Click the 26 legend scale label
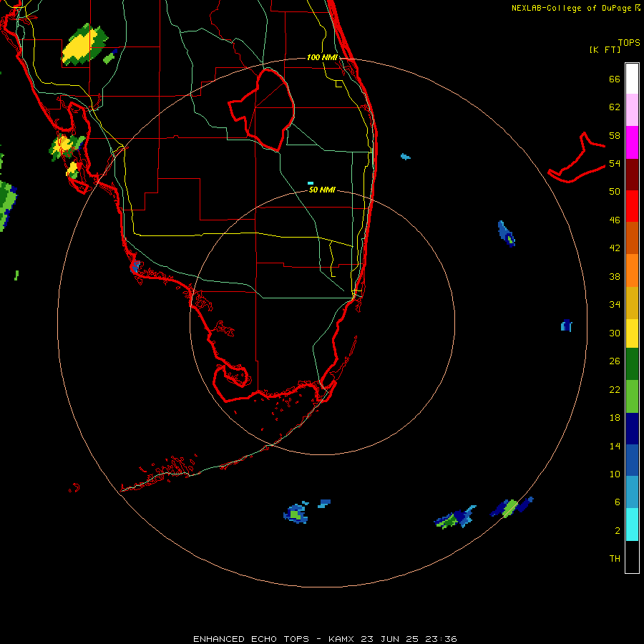 615,361
